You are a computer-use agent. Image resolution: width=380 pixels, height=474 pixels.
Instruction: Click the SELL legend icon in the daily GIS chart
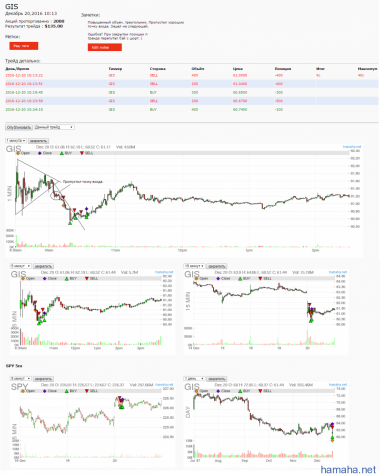point(260,391)
